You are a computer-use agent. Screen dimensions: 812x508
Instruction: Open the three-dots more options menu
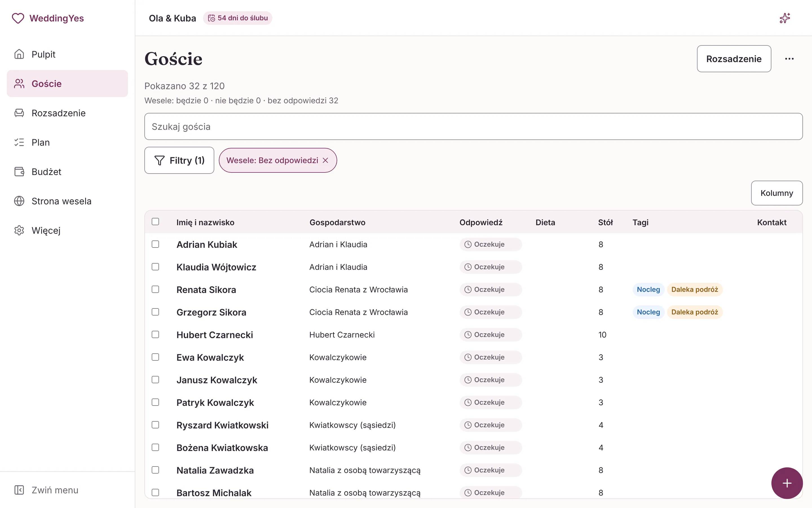pyautogui.click(x=789, y=59)
